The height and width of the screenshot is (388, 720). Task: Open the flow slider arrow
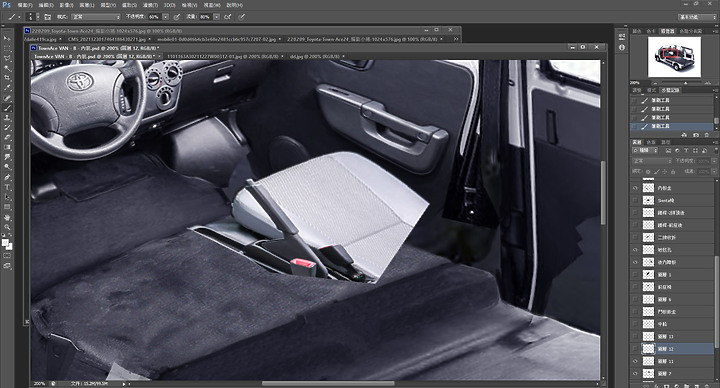pyautogui.click(x=216, y=17)
